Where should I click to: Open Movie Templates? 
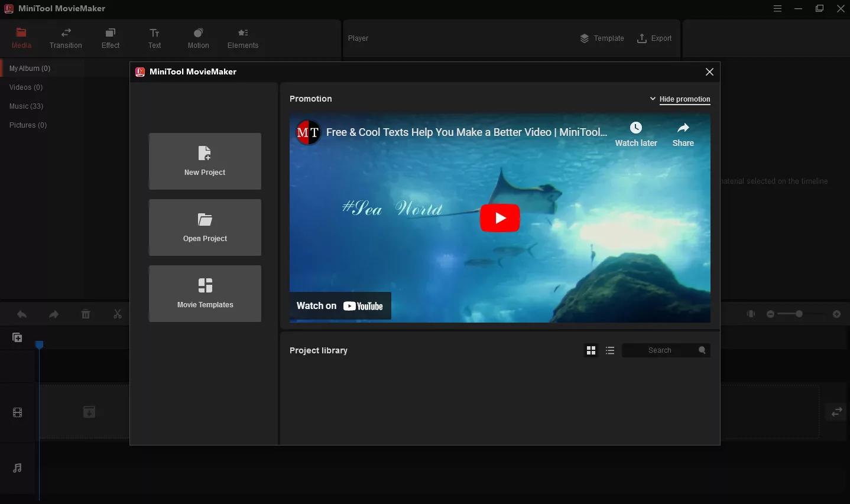click(205, 294)
